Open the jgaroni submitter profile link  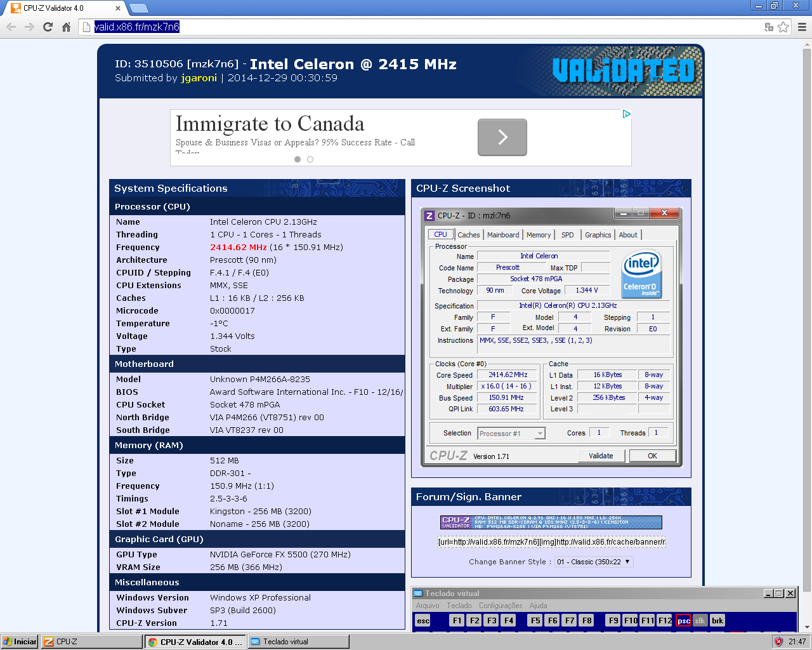coord(199,78)
